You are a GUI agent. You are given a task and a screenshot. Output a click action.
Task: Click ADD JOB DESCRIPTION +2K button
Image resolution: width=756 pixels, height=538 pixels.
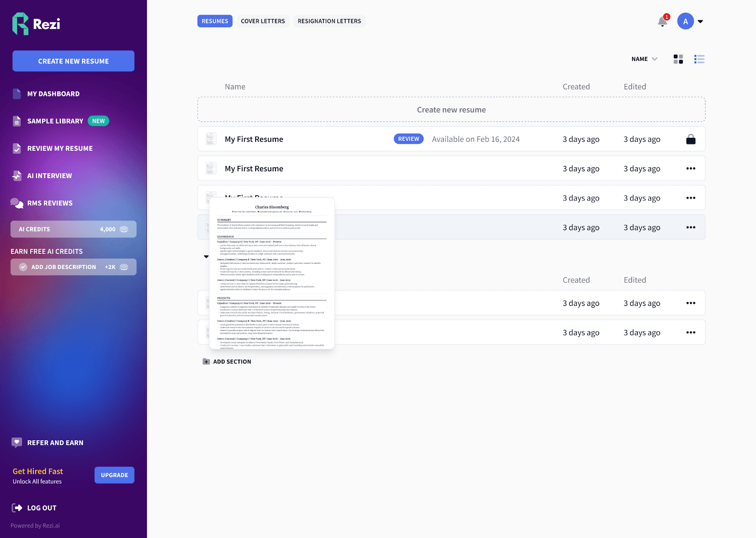pyautogui.click(x=74, y=267)
